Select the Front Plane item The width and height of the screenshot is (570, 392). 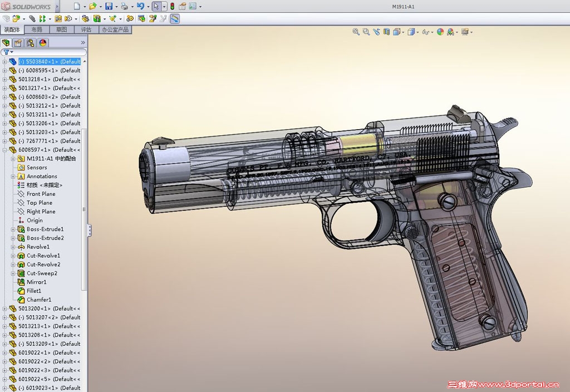(41, 194)
